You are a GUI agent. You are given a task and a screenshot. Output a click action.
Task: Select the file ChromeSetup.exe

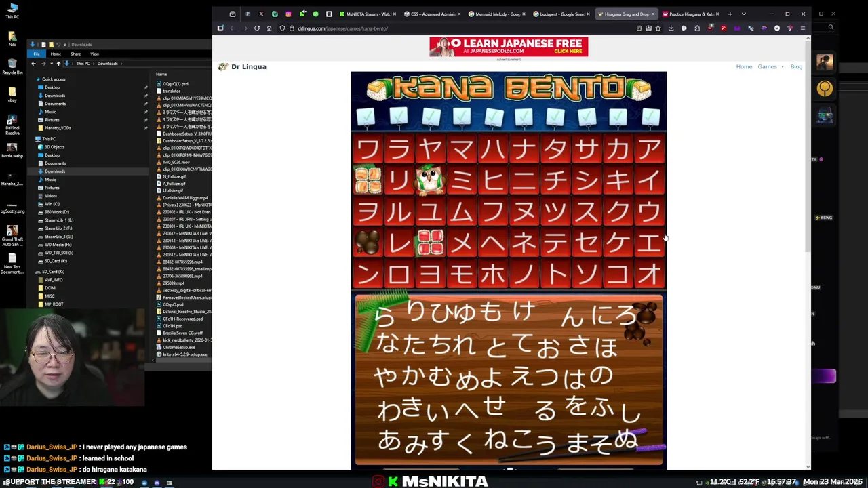click(176, 347)
